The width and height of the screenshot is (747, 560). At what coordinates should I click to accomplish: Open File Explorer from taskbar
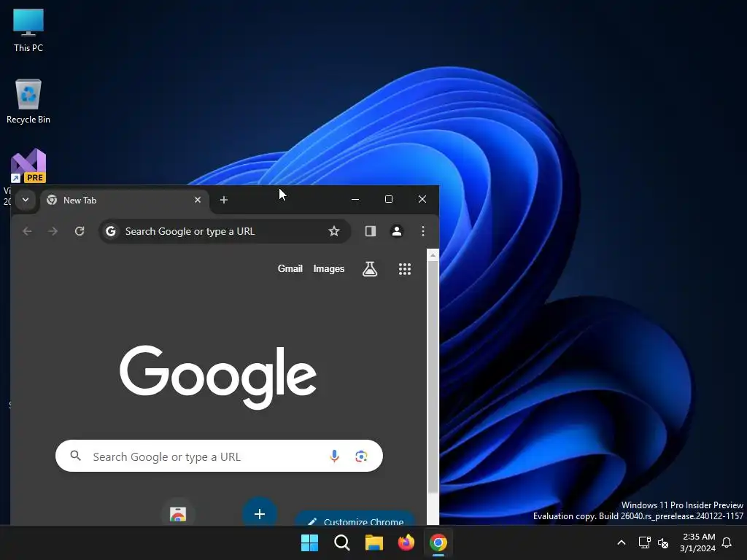point(374,542)
